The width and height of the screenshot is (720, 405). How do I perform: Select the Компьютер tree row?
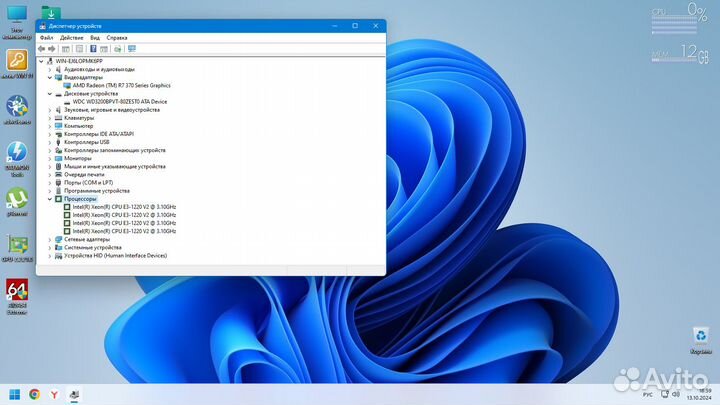[x=79, y=126]
